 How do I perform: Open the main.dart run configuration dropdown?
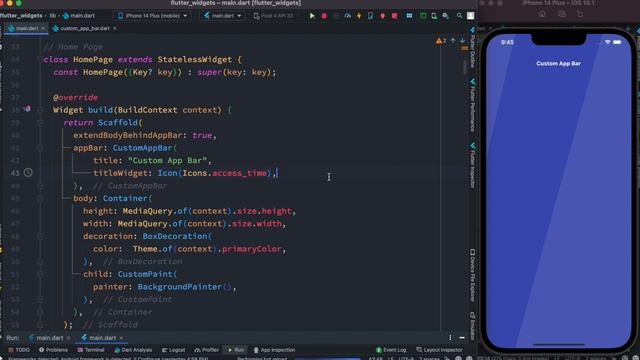[222, 16]
